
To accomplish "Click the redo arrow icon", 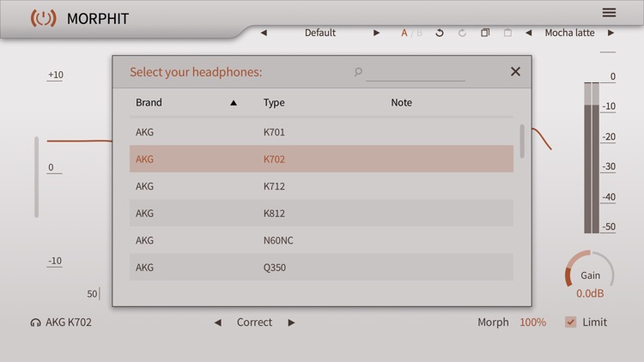I will pos(462,33).
